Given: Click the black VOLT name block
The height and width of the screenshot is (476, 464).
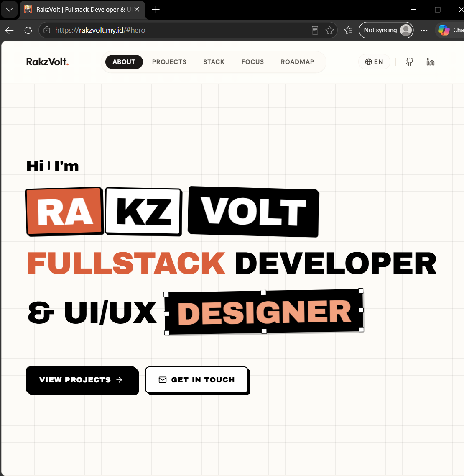Looking at the screenshot, I should tap(253, 212).
